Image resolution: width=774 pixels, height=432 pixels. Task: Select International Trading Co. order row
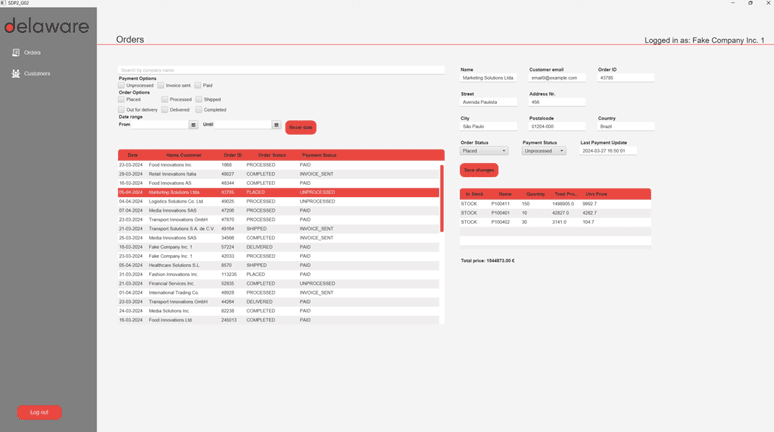(278, 293)
